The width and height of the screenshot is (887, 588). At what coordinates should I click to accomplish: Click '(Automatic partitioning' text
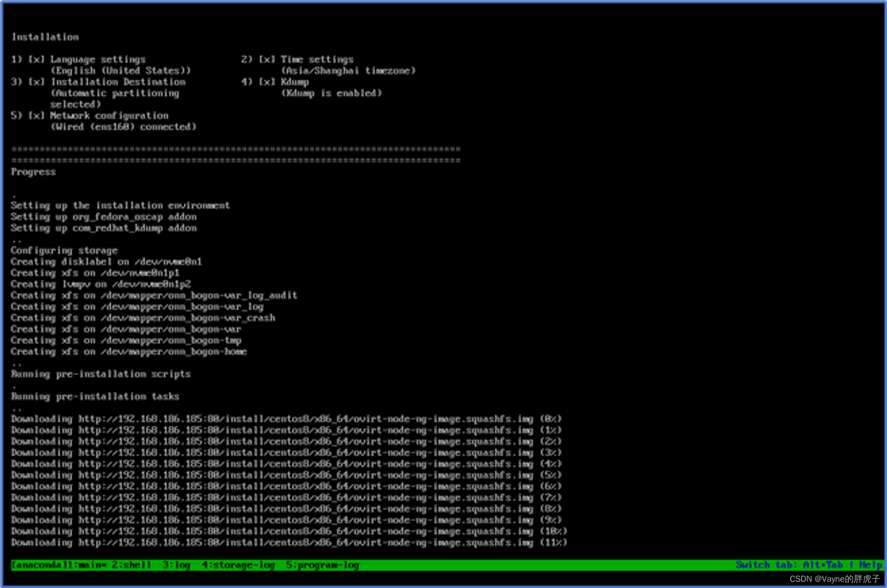point(115,93)
